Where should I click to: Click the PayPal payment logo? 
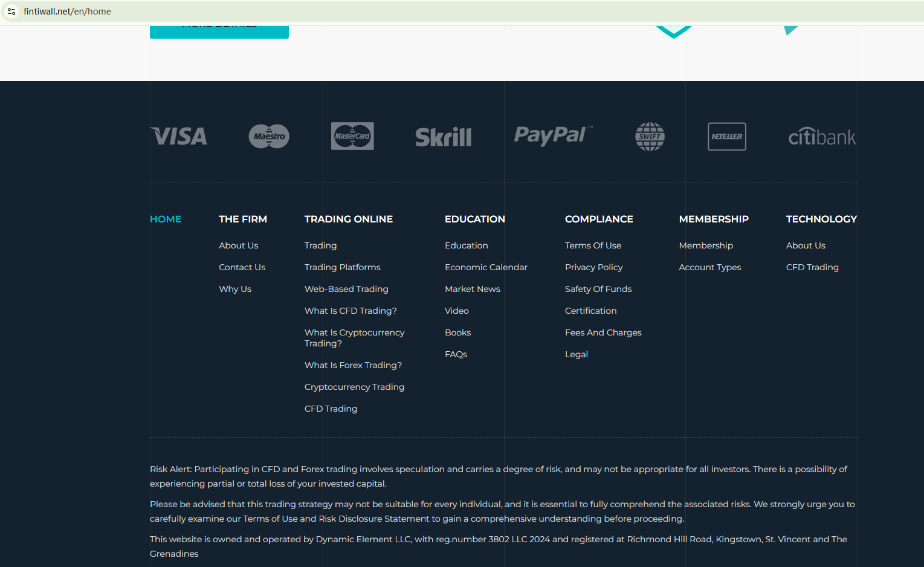tap(552, 135)
